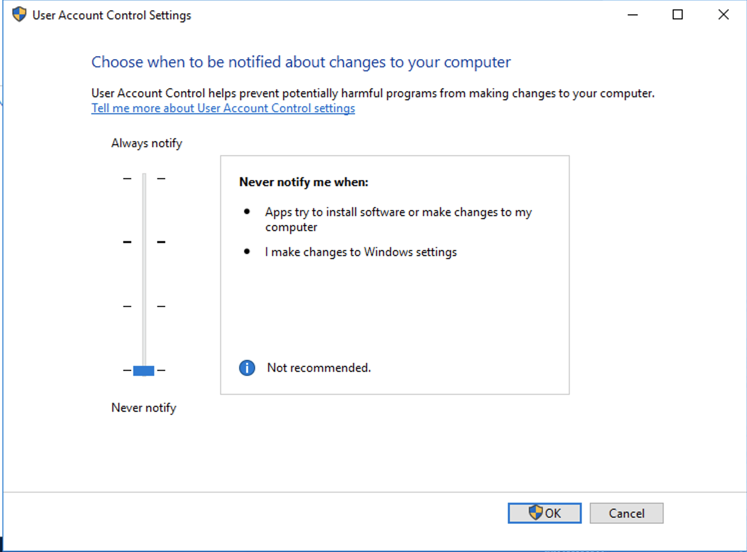Viewport: 747px width, 552px height.
Task: Click the shield icon on the OK button
Action: pos(535,513)
